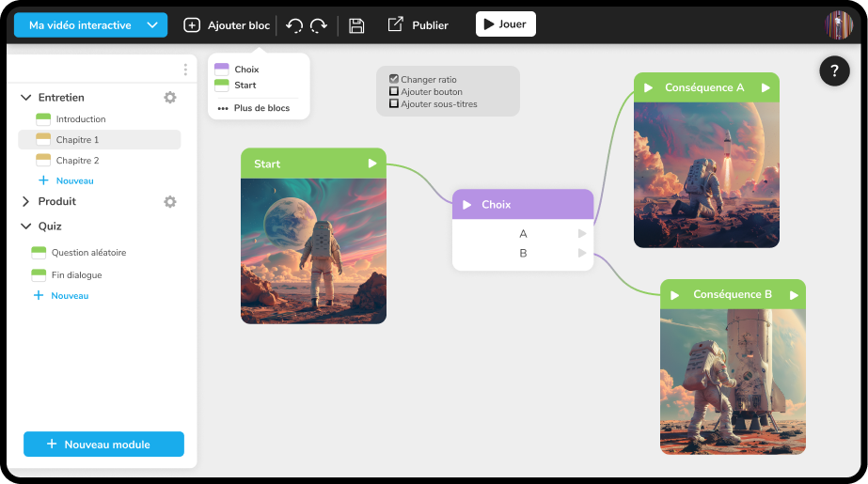
Task: Click the undo arrow icon
Action: click(x=295, y=25)
